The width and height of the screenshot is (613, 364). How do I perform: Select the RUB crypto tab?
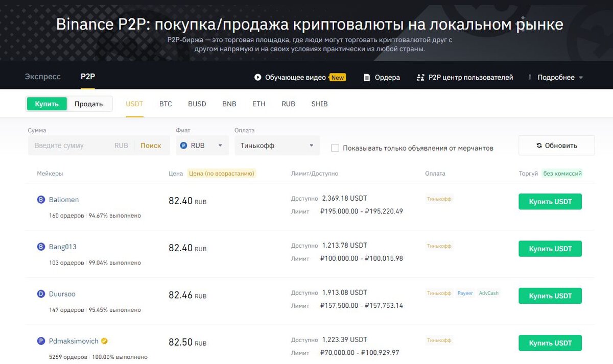point(289,104)
